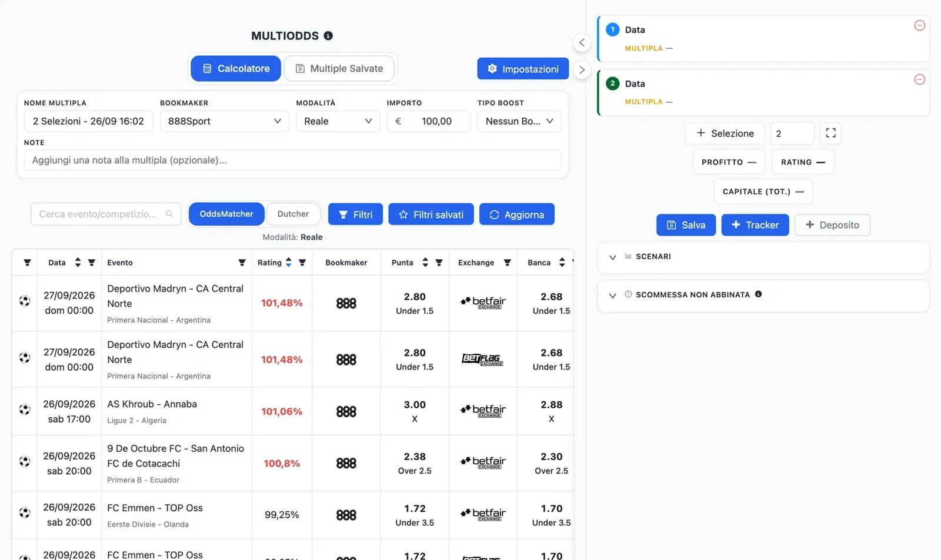Open the Calcolatore tab
This screenshot has width=941, height=560.
(x=236, y=69)
